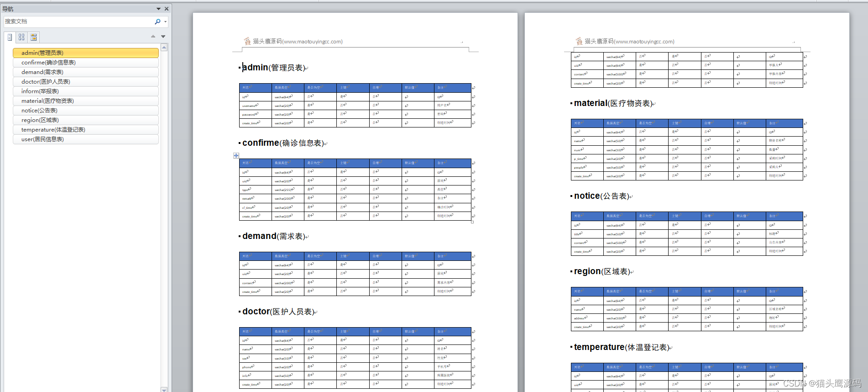Click the varchar(255) cell in confirme table

click(288, 190)
